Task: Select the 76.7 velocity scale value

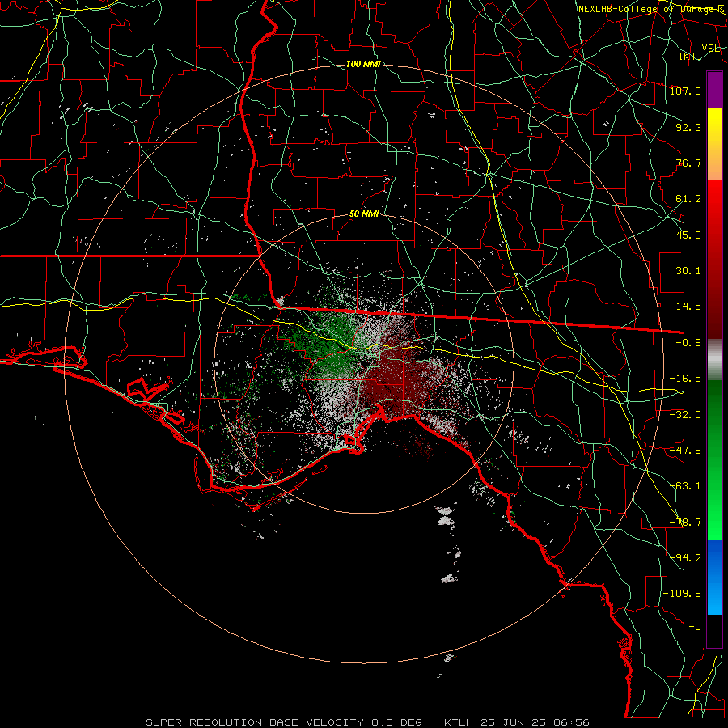Action: coord(688,163)
